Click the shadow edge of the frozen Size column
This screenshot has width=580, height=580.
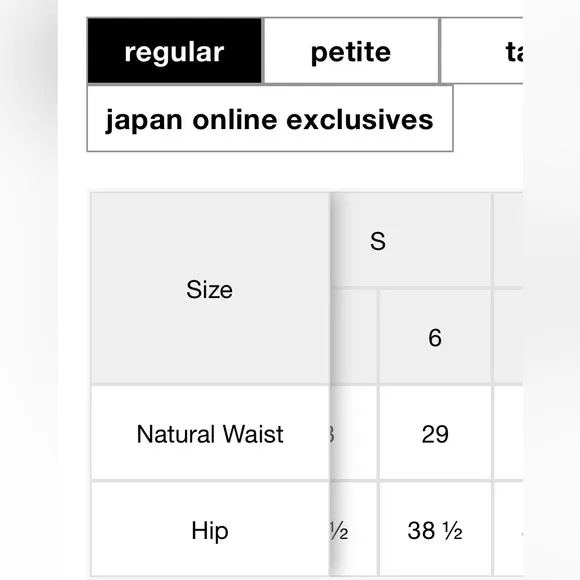pos(335,385)
